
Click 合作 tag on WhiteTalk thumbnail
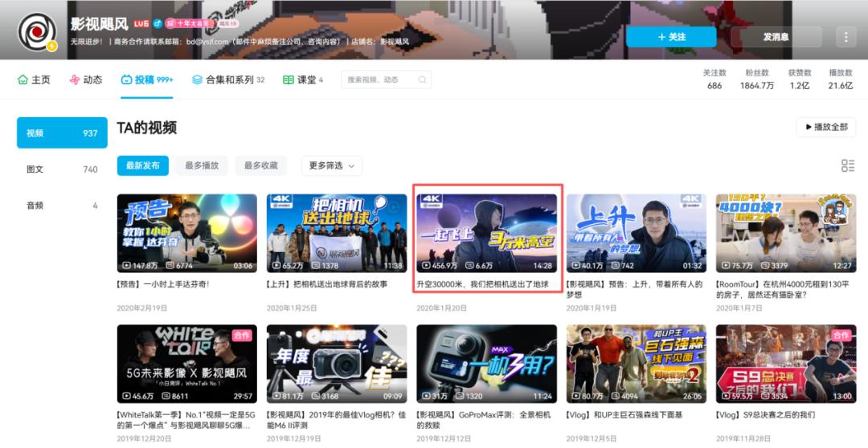point(242,335)
